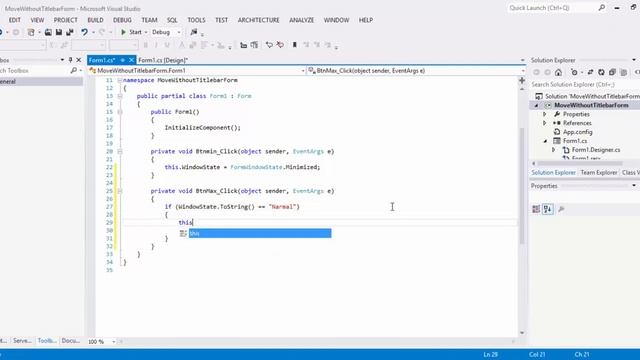Click the Search Solution Explorer field
This screenshot has width=640, height=360.
coord(584,84)
